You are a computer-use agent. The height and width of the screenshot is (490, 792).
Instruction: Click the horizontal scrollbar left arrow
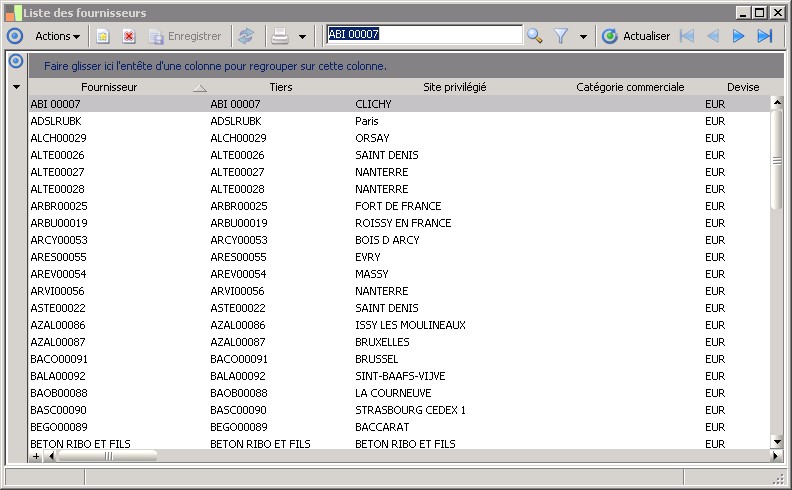coord(51,456)
